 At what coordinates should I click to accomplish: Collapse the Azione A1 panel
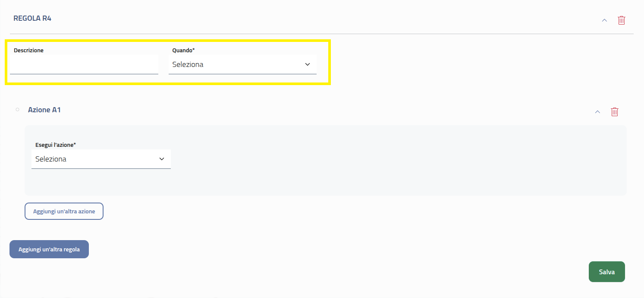click(x=597, y=112)
